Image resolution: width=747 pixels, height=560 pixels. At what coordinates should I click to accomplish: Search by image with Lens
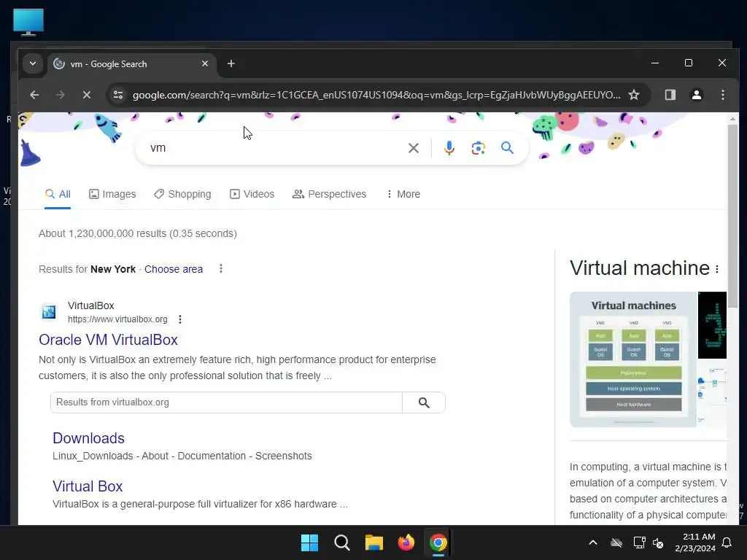pyautogui.click(x=479, y=148)
